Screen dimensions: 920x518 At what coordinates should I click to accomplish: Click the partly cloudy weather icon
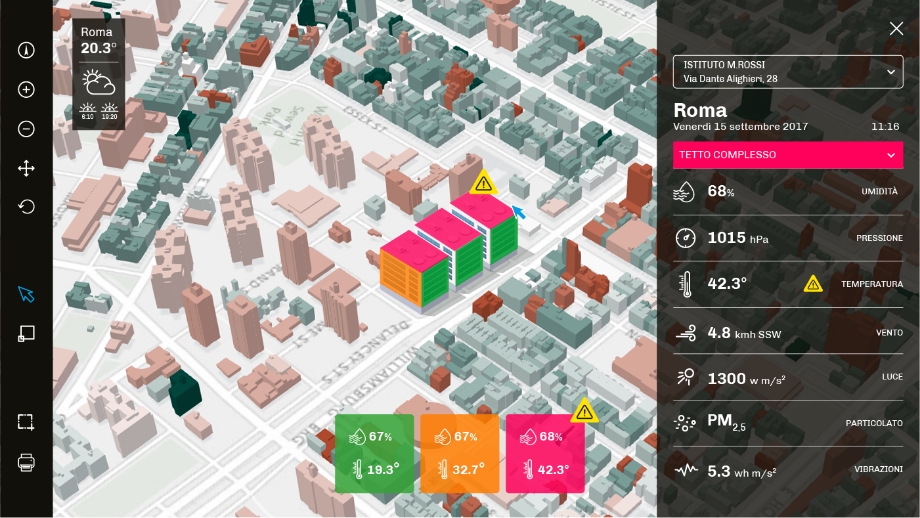click(99, 83)
